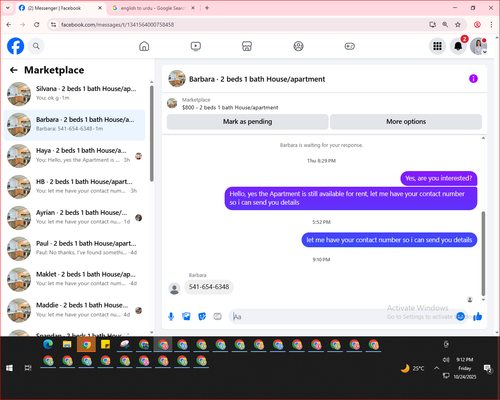Click More options button

[406, 122]
